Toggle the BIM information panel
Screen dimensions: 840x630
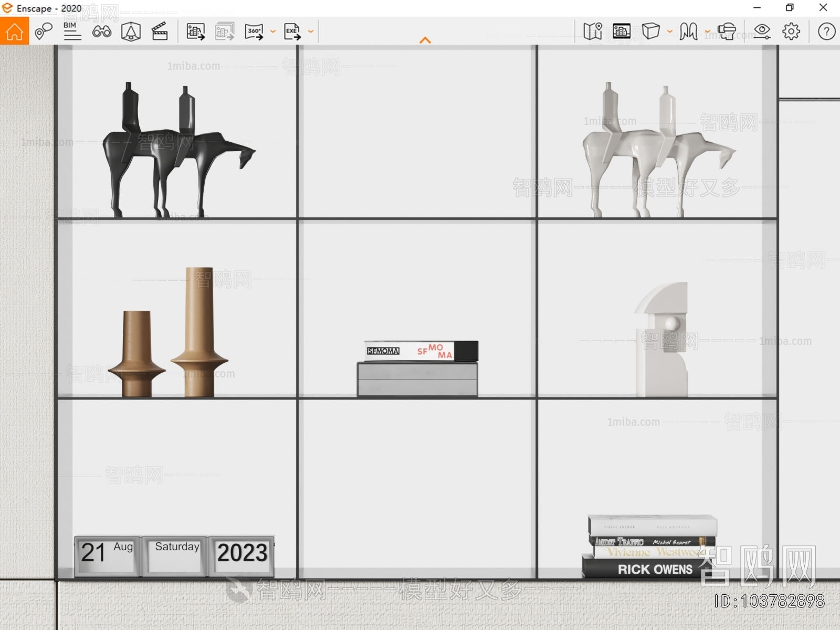(72, 31)
